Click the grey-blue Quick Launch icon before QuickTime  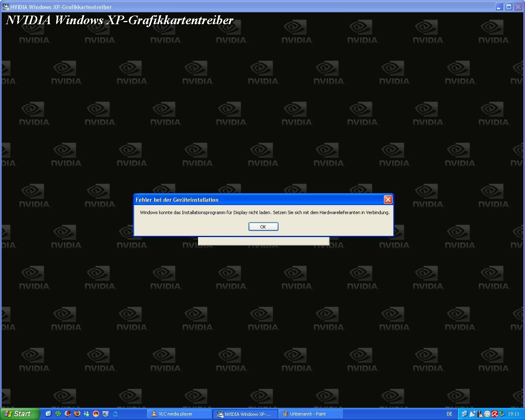coord(105,414)
